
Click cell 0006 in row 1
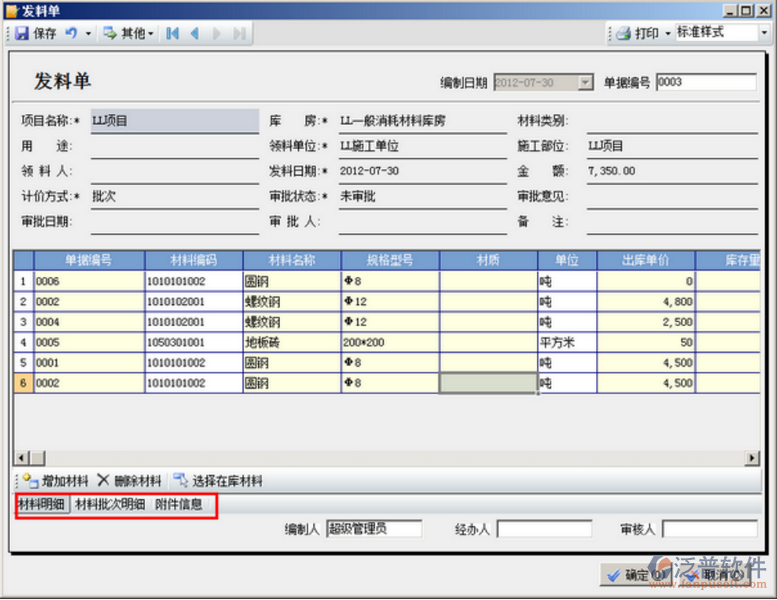coord(89,281)
